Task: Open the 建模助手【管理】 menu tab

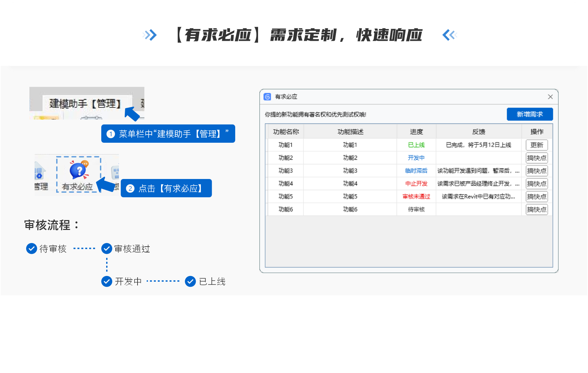Action: [85, 104]
